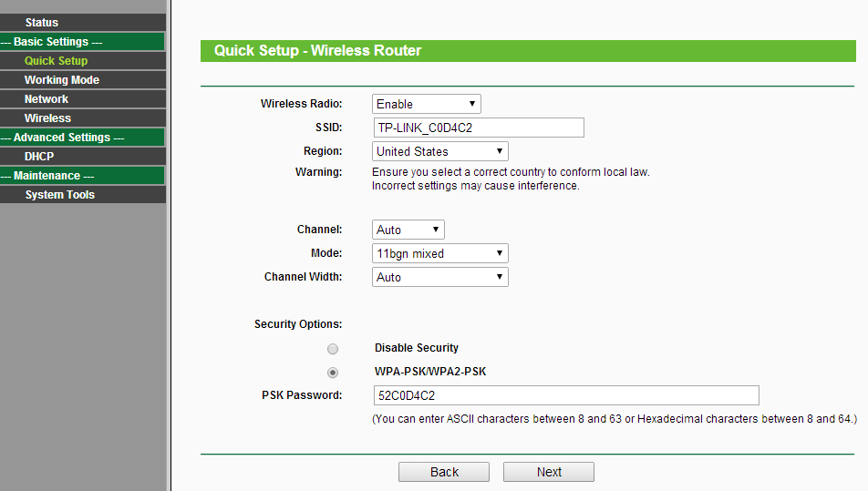Click the Maintenance section header
This screenshot has height=491, width=868.
point(82,176)
